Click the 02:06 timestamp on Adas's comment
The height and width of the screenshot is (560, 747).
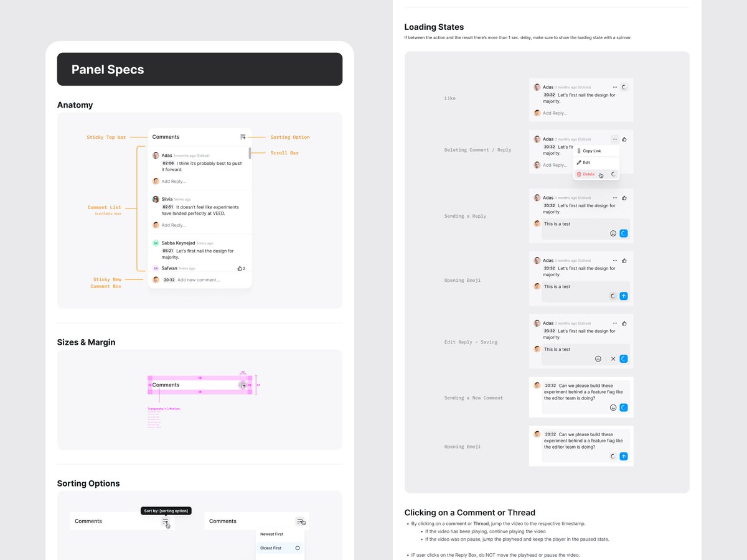click(x=168, y=163)
